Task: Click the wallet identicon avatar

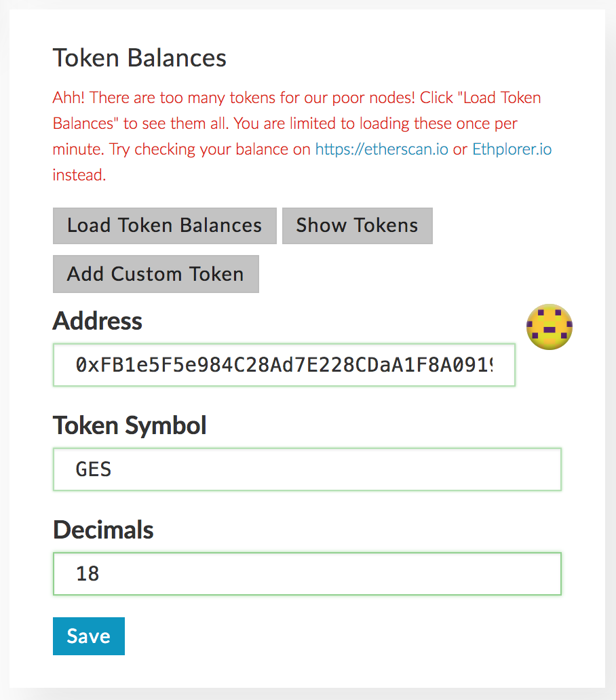Action: 550,327
